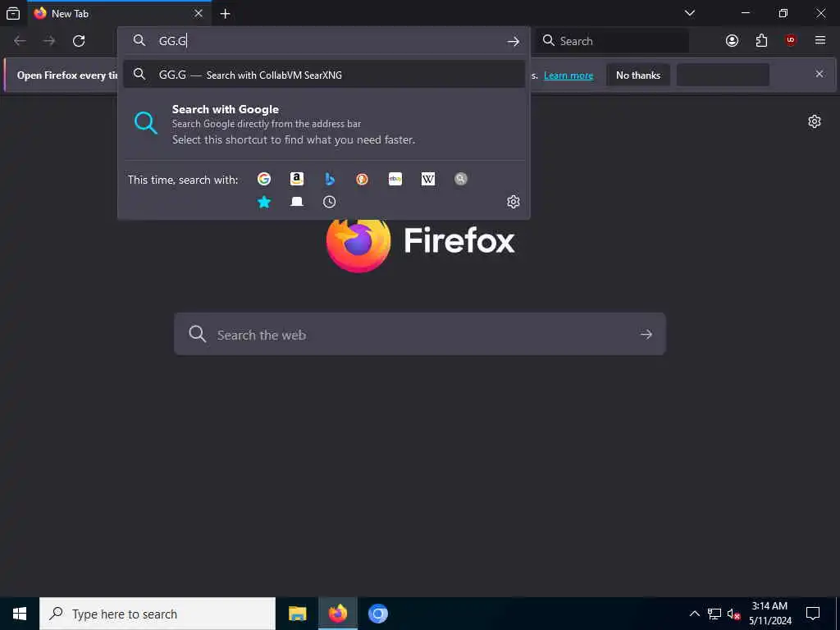Open File Explorer from the taskbar
The image size is (840, 630).
[297, 614]
